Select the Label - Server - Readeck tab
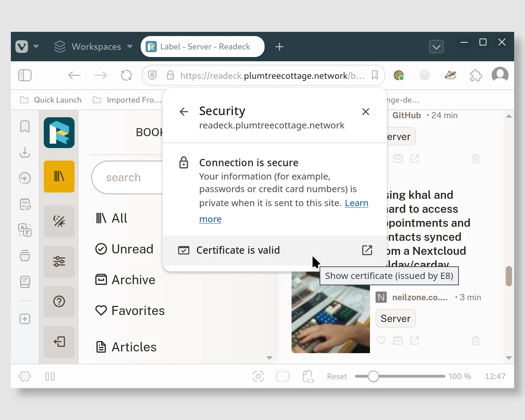Viewport: 525px width, 420px height. tap(202, 46)
